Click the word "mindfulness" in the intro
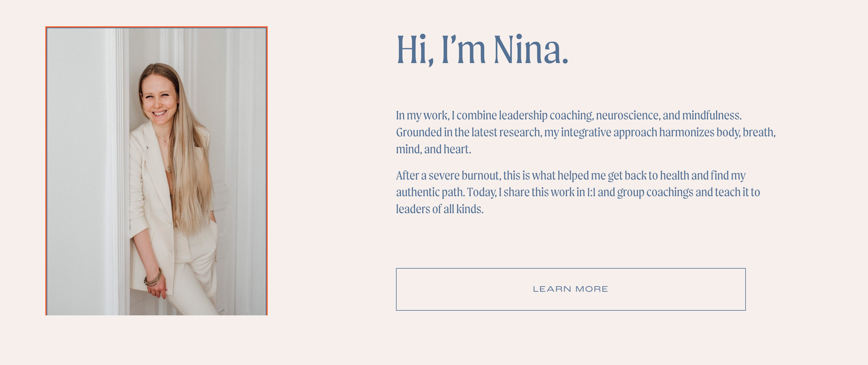868x365 pixels. [711, 116]
